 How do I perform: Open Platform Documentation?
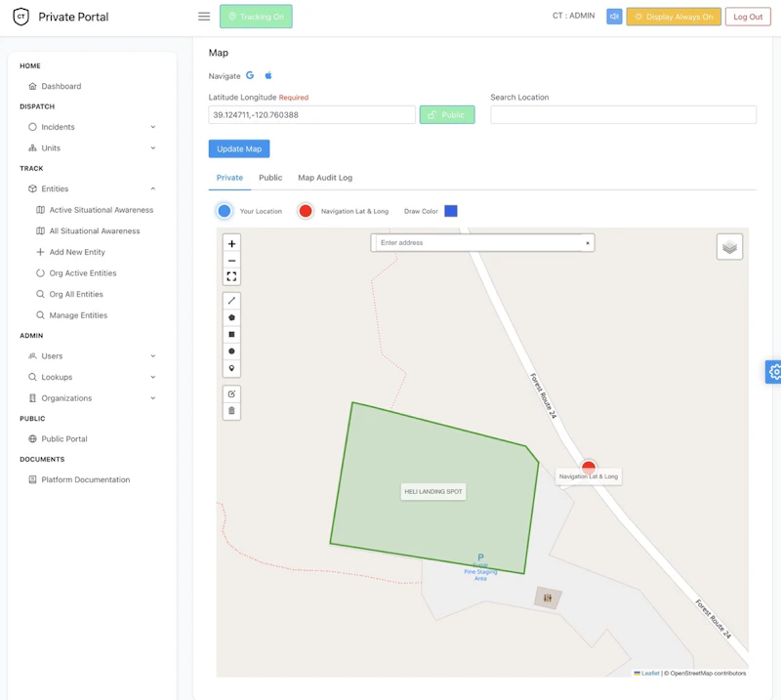[x=86, y=479]
